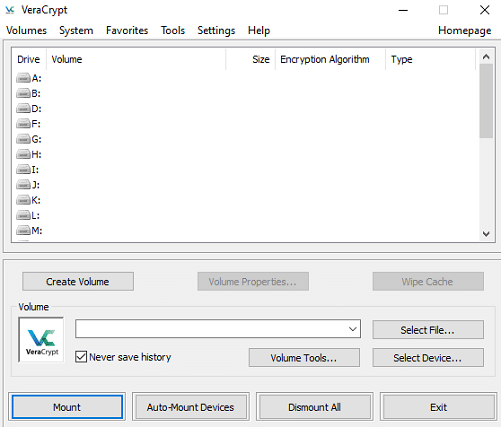Screen dimensions: 501x427
Task: Expand the volume path dropdown arrow
Action: pyautogui.click(x=353, y=329)
